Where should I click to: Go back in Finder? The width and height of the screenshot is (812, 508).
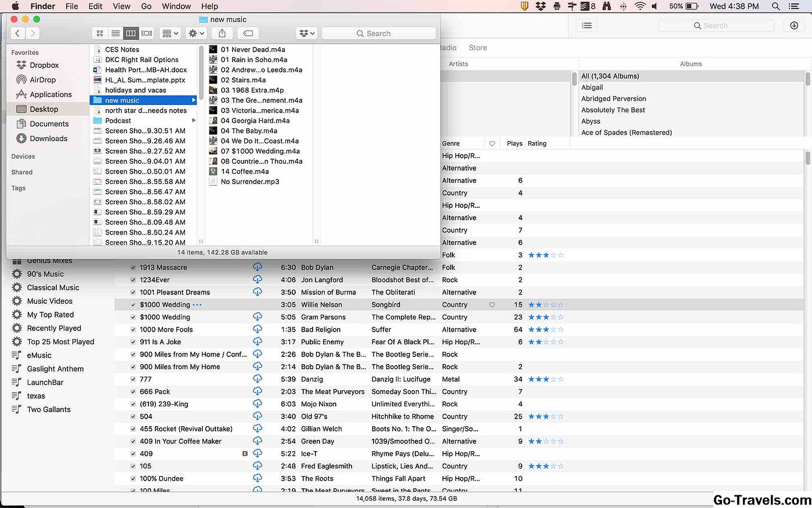[x=18, y=34]
